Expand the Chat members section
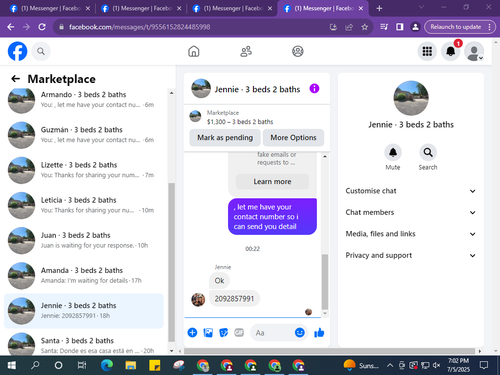 tap(411, 212)
